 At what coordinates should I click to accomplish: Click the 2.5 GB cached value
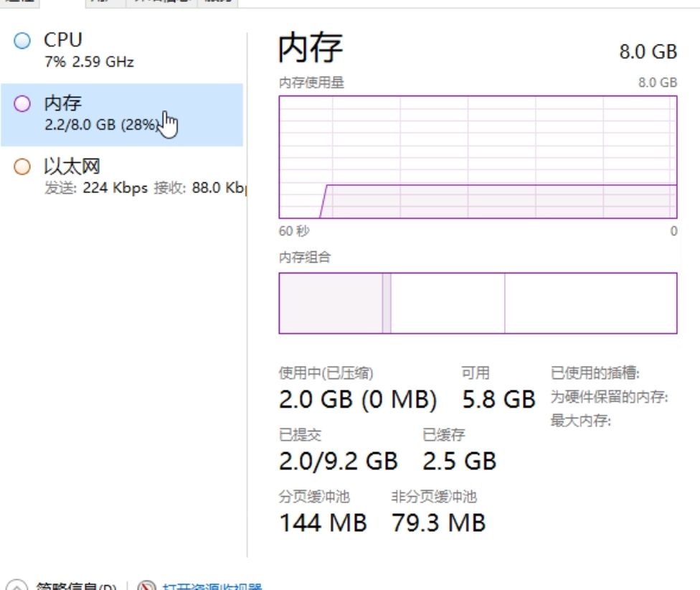(x=459, y=461)
